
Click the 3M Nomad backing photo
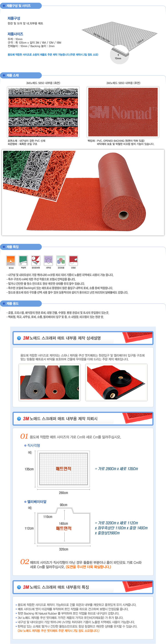(123, 112)
